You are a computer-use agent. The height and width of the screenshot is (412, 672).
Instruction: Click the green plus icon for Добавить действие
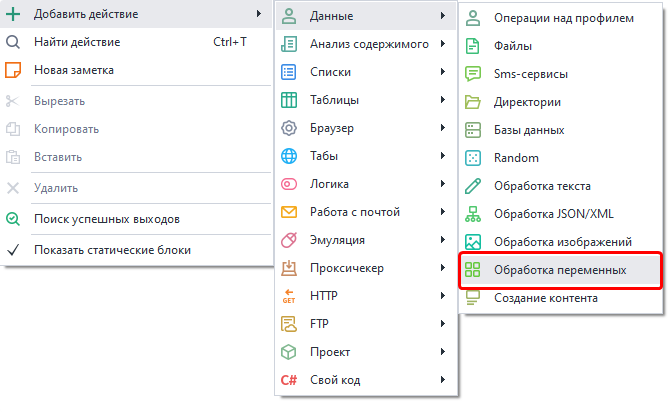[x=13, y=15]
